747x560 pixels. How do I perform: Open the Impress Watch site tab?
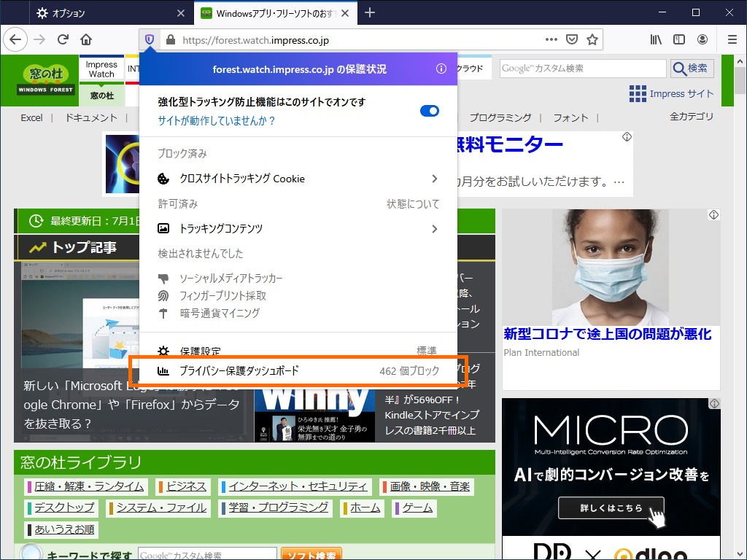(101, 69)
